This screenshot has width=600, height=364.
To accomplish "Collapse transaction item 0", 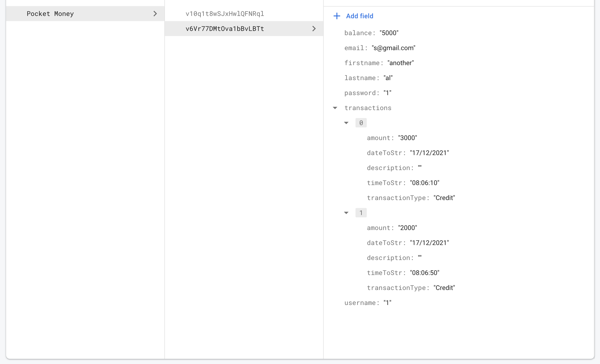I will click(346, 123).
